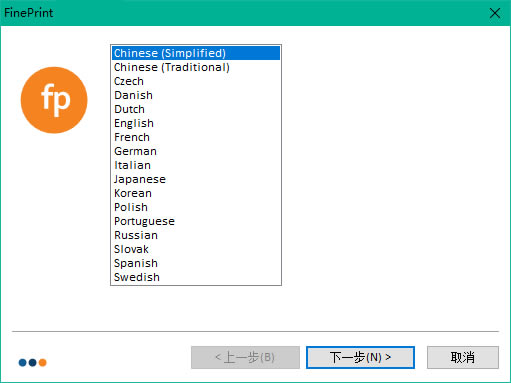Pick Dutch as the installer language
This screenshot has height=383, width=511.
pos(196,109)
